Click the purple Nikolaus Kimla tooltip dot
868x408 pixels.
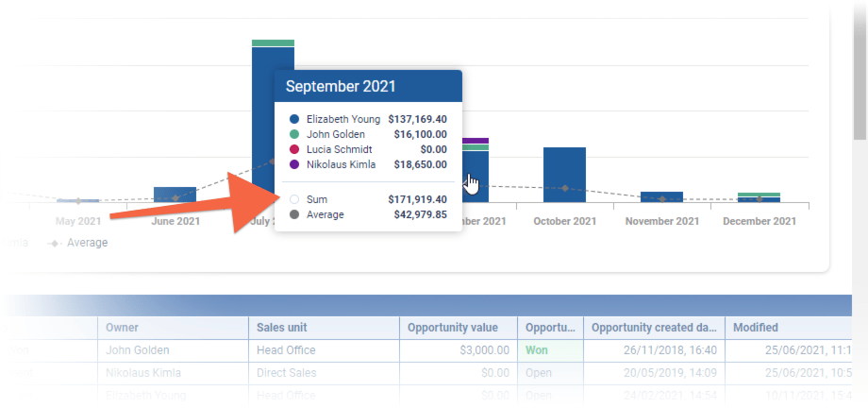click(x=294, y=164)
